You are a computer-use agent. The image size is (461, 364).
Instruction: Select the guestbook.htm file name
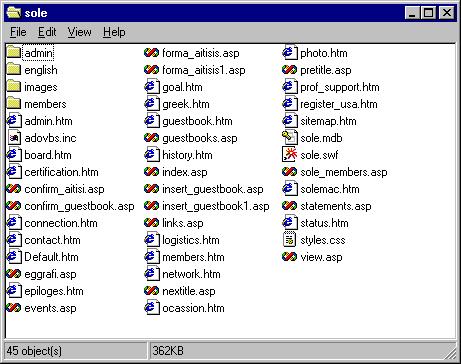point(197,121)
